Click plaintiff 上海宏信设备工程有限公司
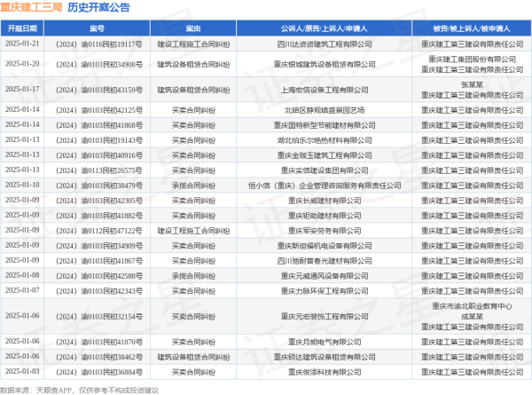532x395 pixels. point(325,90)
